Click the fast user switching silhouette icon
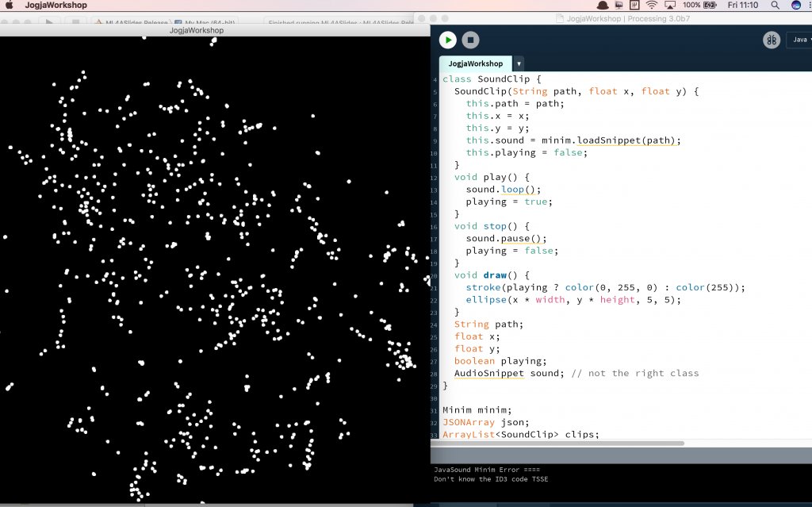The width and height of the screenshot is (812, 507). [602, 5]
